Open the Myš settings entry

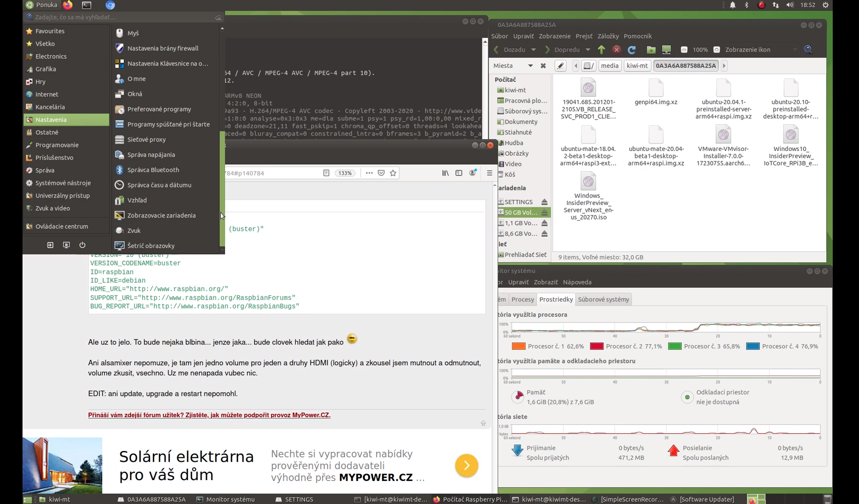tap(166, 33)
